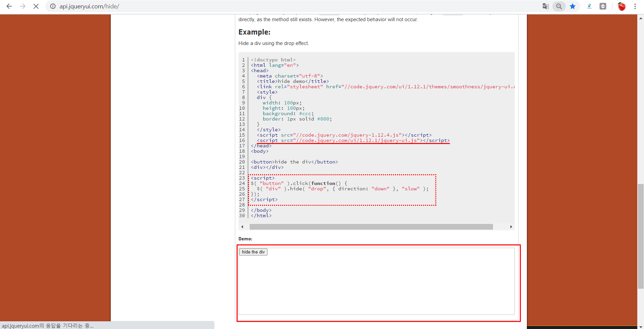Open the apple profile avatar
Image resolution: width=644 pixels, height=329 pixels.
[622, 6]
